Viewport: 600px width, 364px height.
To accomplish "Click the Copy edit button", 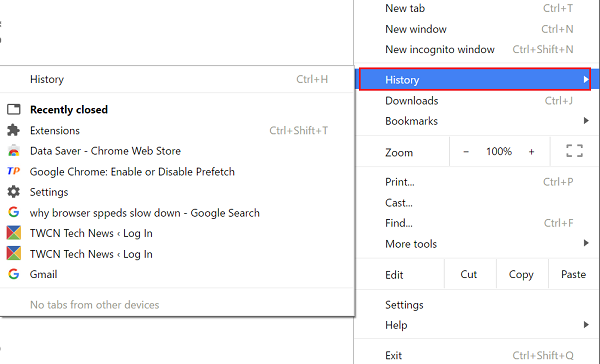I will tap(521, 274).
